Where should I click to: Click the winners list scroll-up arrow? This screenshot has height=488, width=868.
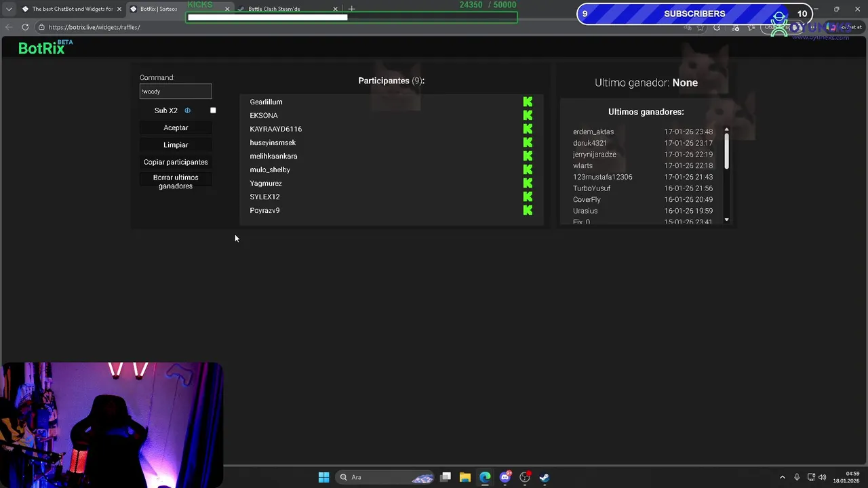[x=726, y=129]
